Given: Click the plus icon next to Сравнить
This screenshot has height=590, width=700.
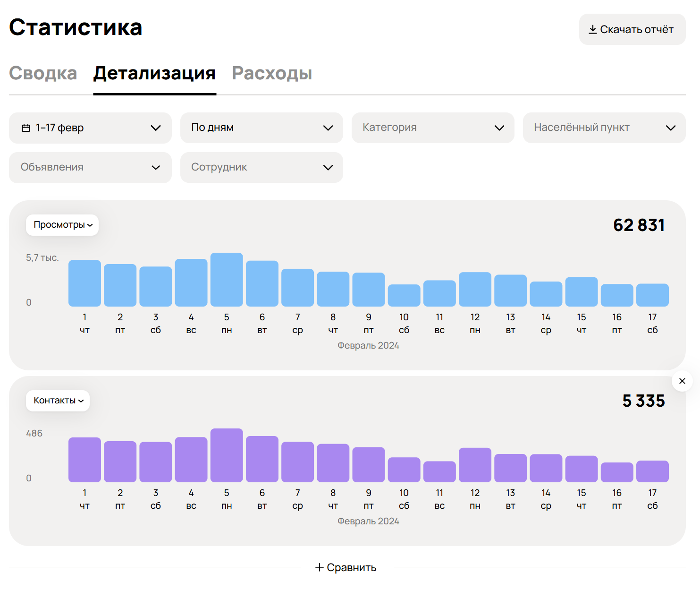Looking at the screenshot, I should pos(320,567).
